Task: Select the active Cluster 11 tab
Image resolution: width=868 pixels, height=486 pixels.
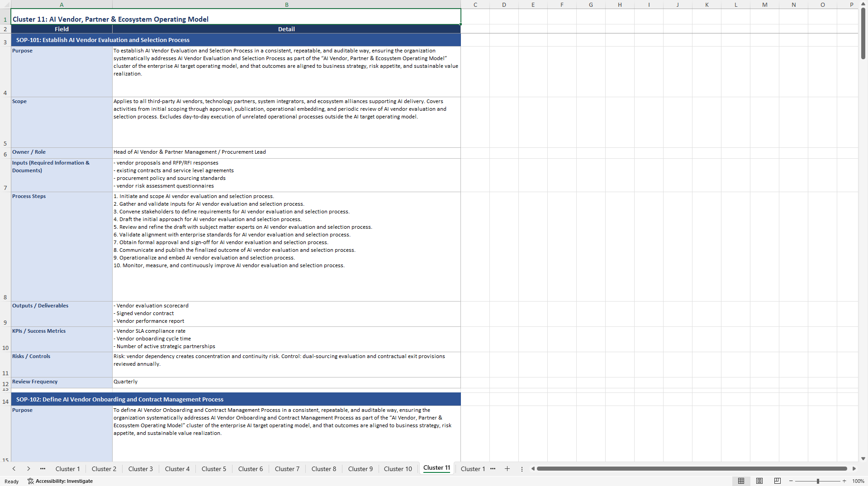Action: click(436, 468)
